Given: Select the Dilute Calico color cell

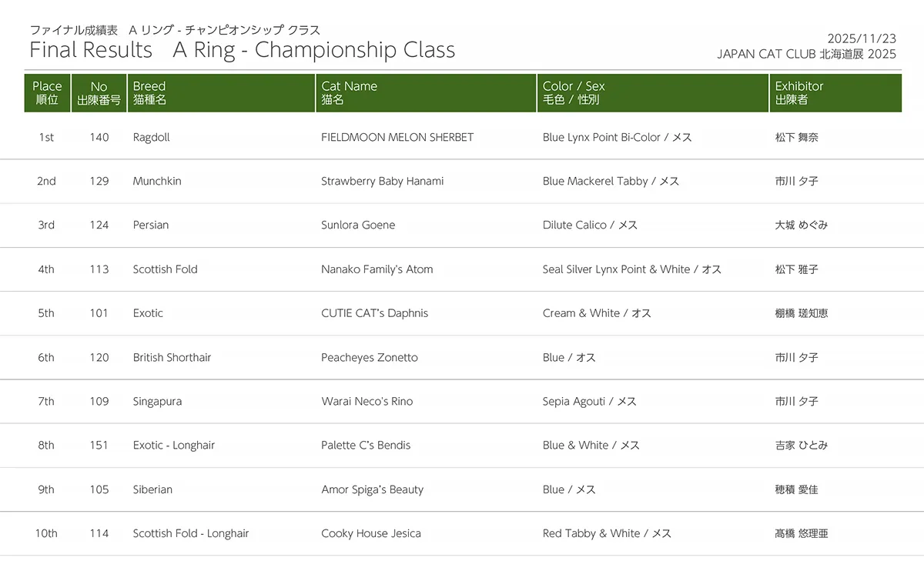Looking at the screenshot, I should pyautogui.click(x=574, y=225).
